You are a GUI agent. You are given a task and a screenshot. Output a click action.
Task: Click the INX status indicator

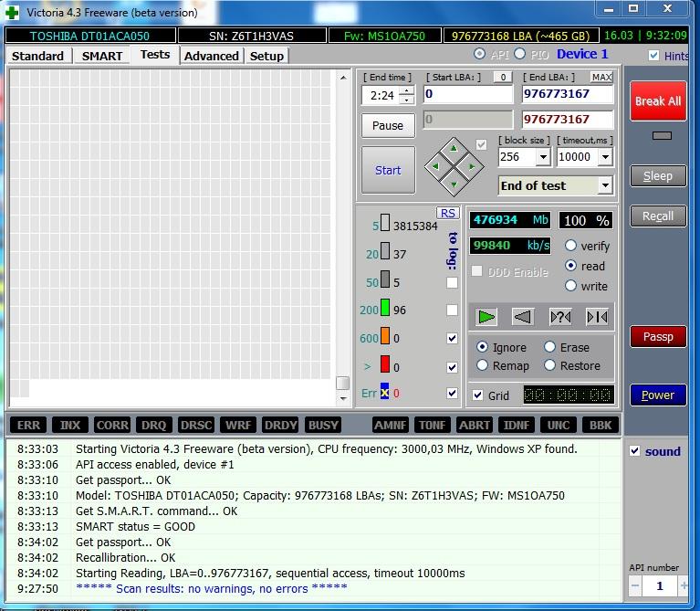[70, 425]
